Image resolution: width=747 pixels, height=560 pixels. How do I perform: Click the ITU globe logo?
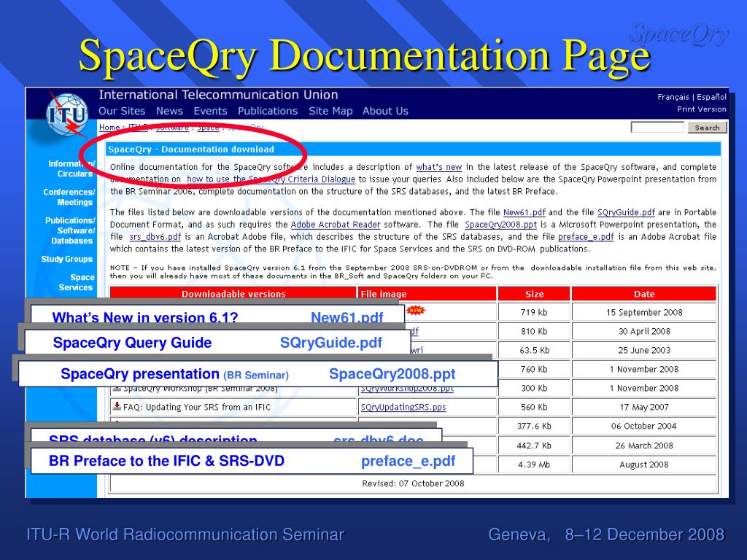67,114
